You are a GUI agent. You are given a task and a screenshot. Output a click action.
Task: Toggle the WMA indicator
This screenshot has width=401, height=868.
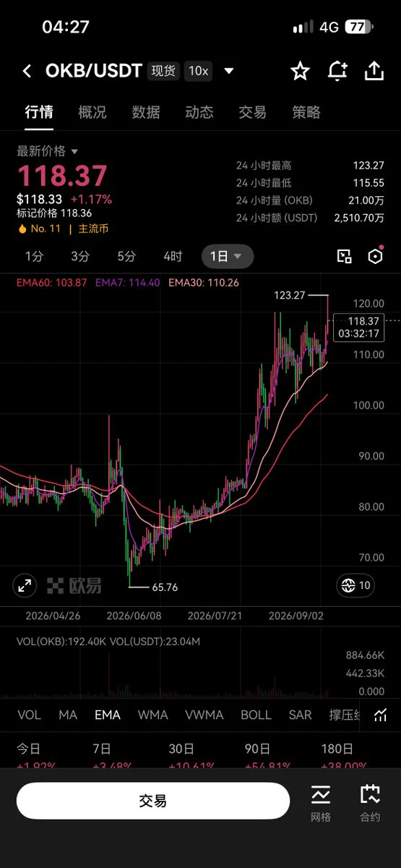[152, 715]
